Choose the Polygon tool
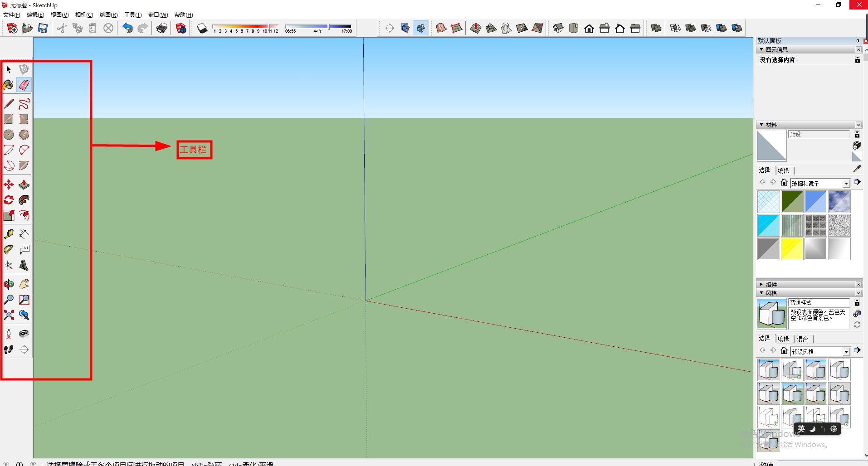The width and height of the screenshot is (868, 466). [24, 135]
